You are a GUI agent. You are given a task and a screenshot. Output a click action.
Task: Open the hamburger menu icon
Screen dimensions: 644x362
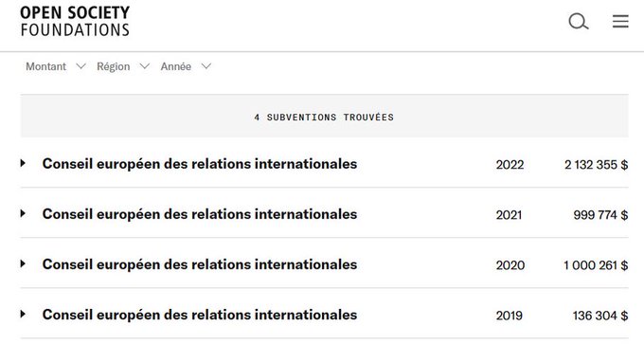point(620,22)
